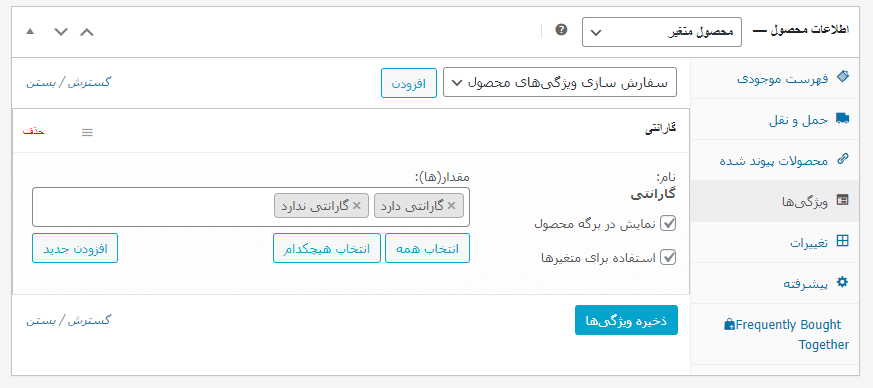Open the محصول متغیر product type dropdown
This screenshot has width=873, height=388.
pos(662,32)
